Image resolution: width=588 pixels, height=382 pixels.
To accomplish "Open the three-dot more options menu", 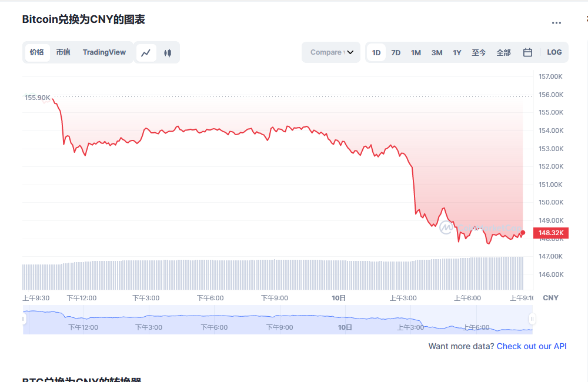I will tap(556, 23).
